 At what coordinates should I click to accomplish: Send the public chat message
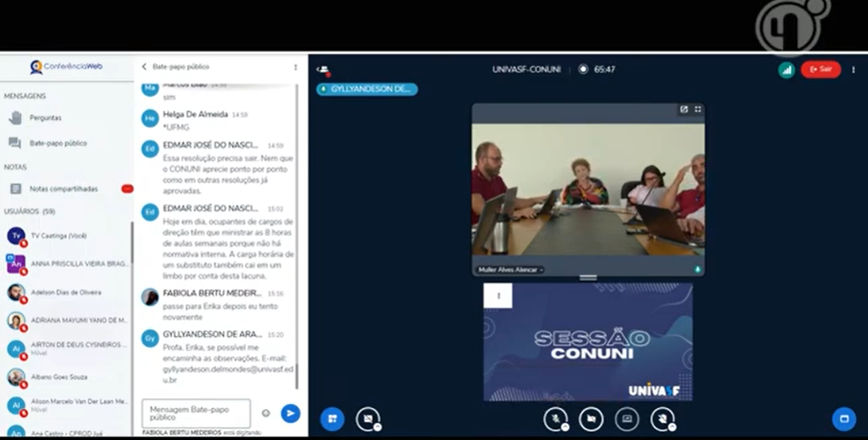tap(290, 413)
